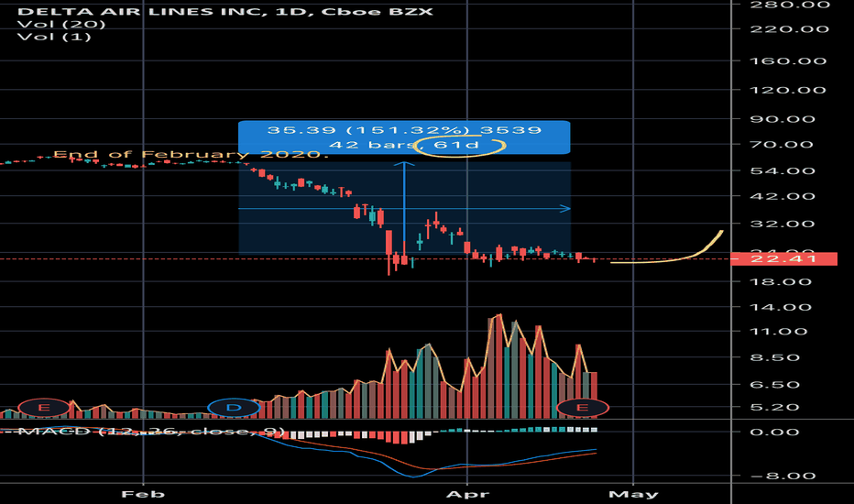Click the 0.00 MACD axis label
Viewport: 854px width, 504px height.
tap(781, 432)
